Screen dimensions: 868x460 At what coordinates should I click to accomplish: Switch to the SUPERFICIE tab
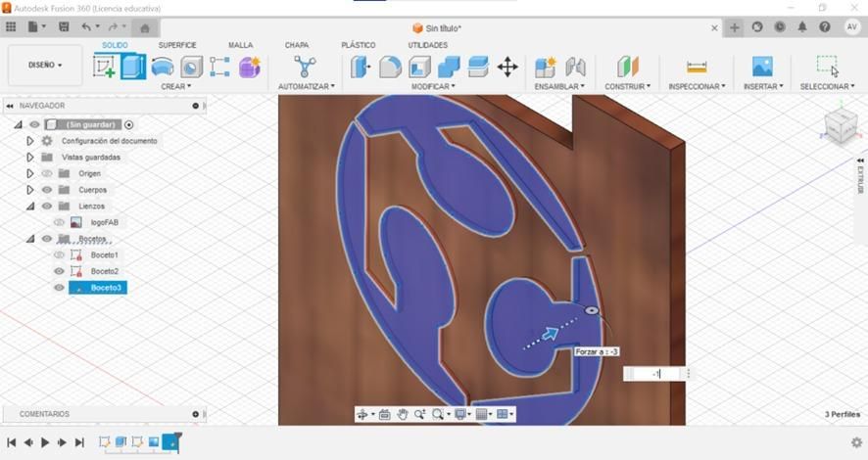[x=177, y=45]
